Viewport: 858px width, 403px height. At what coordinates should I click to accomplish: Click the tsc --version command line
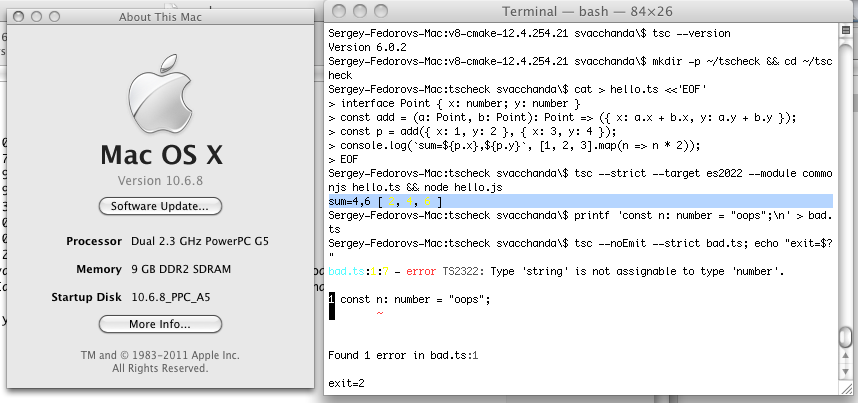(x=529, y=33)
